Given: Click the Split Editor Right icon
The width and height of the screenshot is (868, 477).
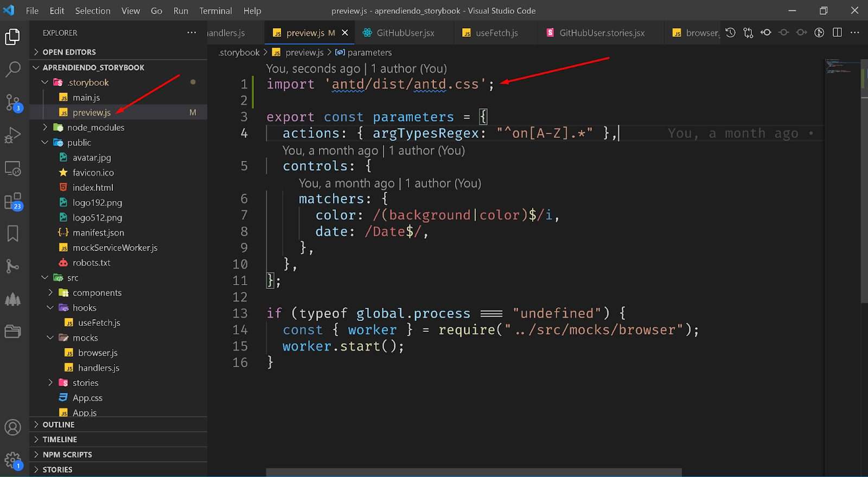Looking at the screenshot, I should pos(837,33).
